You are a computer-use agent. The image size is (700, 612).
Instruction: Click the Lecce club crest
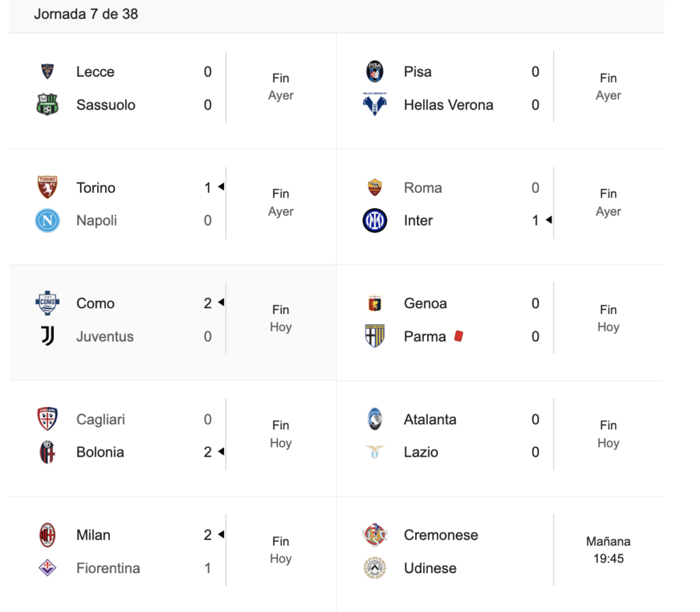point(47,72)
